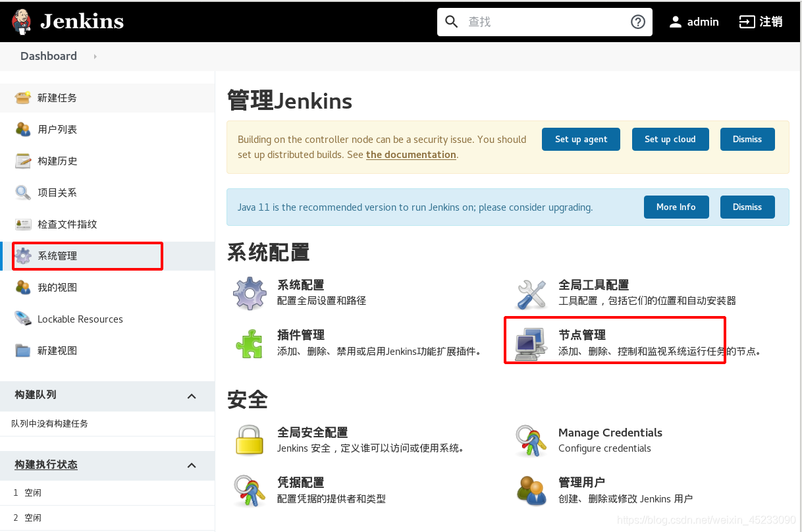This screenshot has width=802, height=532.
Task: Click the 注销 logout link
Action: [x=771, y=22]
